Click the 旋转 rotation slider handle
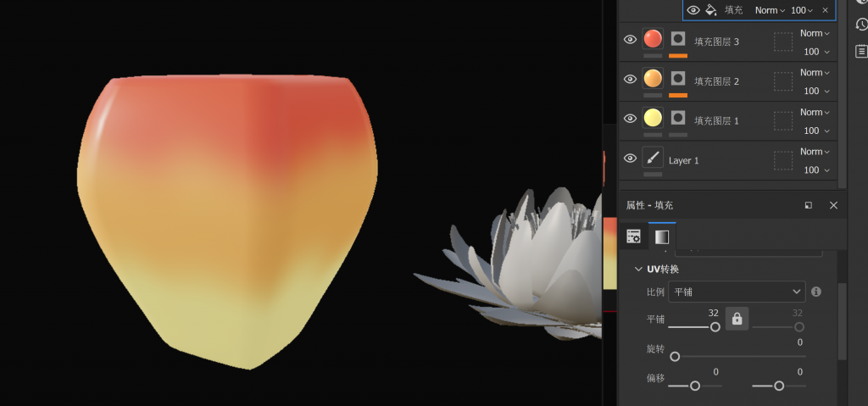 click(675, 357)
